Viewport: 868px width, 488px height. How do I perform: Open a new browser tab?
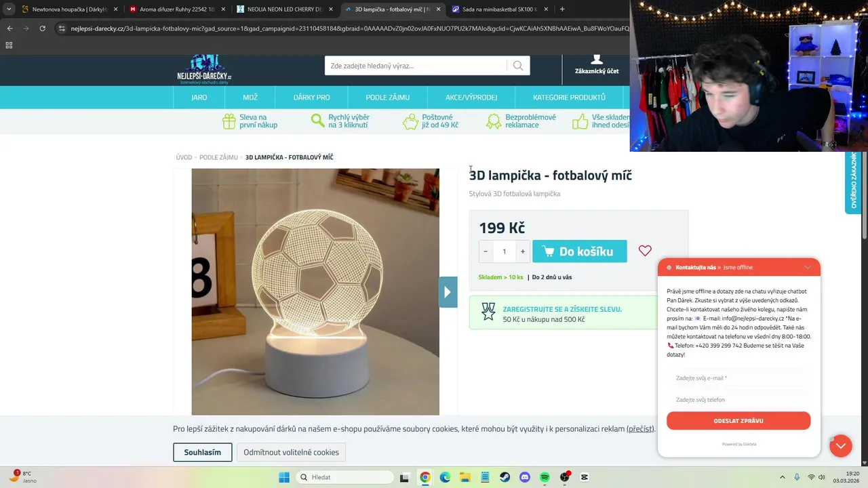tap(562, 9)
